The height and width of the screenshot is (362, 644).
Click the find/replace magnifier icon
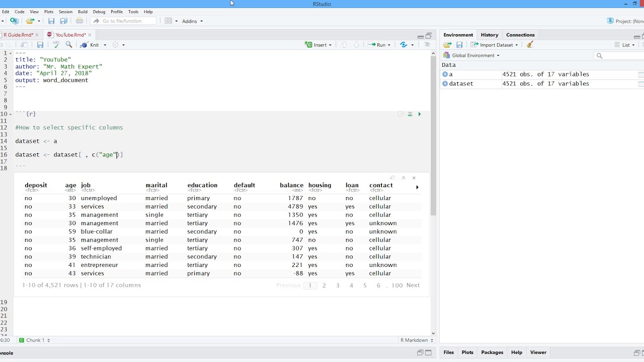point(69,45)
